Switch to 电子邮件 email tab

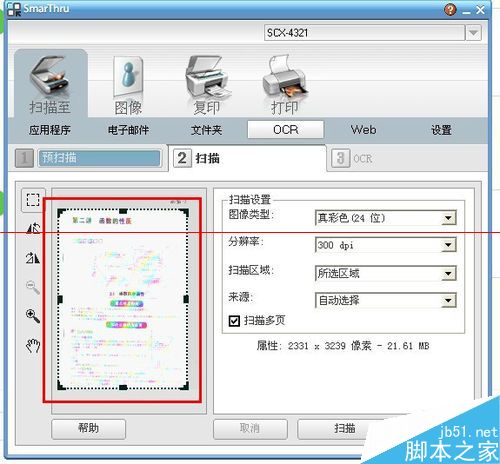[x=128, y=130]
